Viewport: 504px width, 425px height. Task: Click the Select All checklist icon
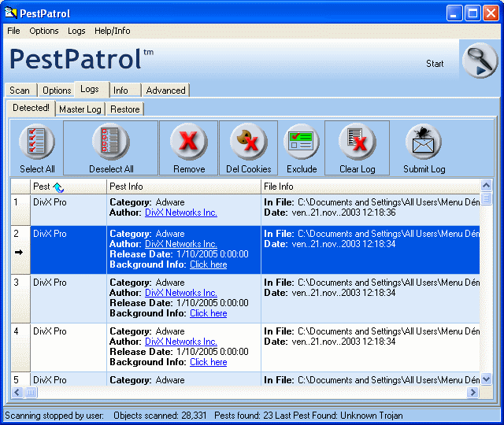[37, 142]
